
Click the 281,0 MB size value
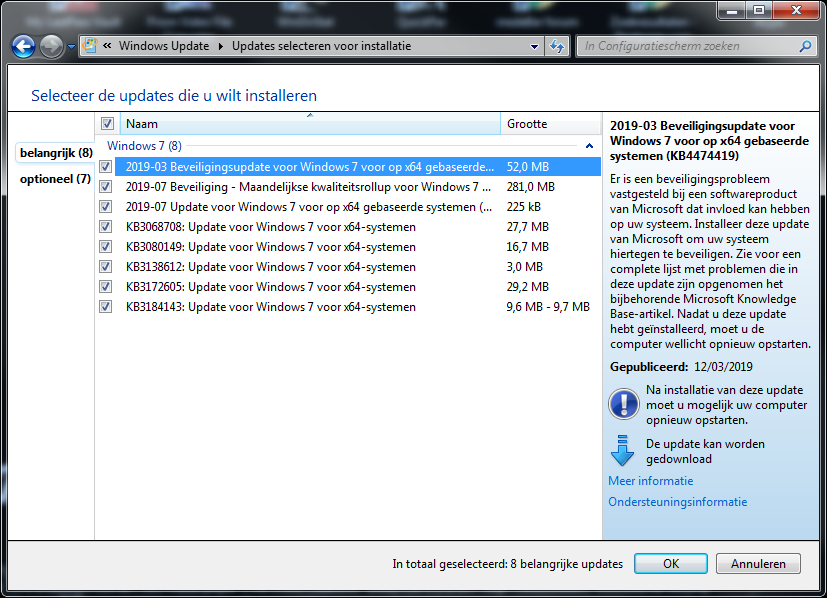531,187
